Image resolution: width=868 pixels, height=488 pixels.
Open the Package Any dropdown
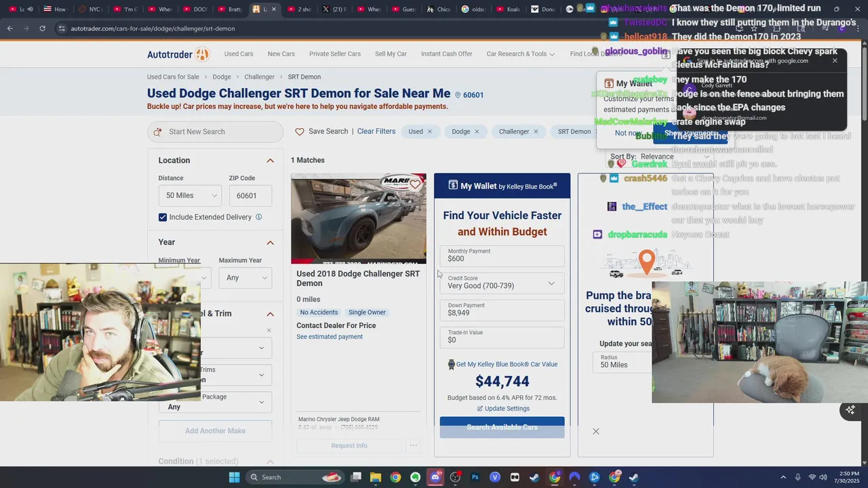216,402
